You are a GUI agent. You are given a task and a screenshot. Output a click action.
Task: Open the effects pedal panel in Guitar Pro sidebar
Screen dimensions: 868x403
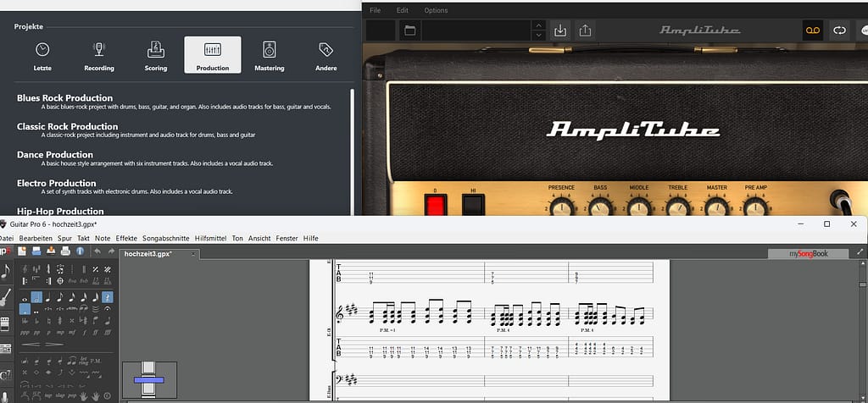[6, 324]
